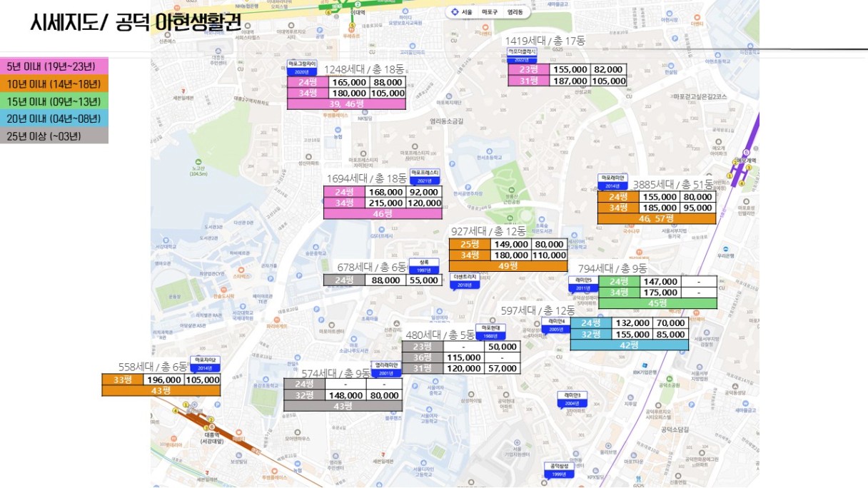
Task: Click the 1419세대 / 총 17동 heading
Action: tap(545, 41)
